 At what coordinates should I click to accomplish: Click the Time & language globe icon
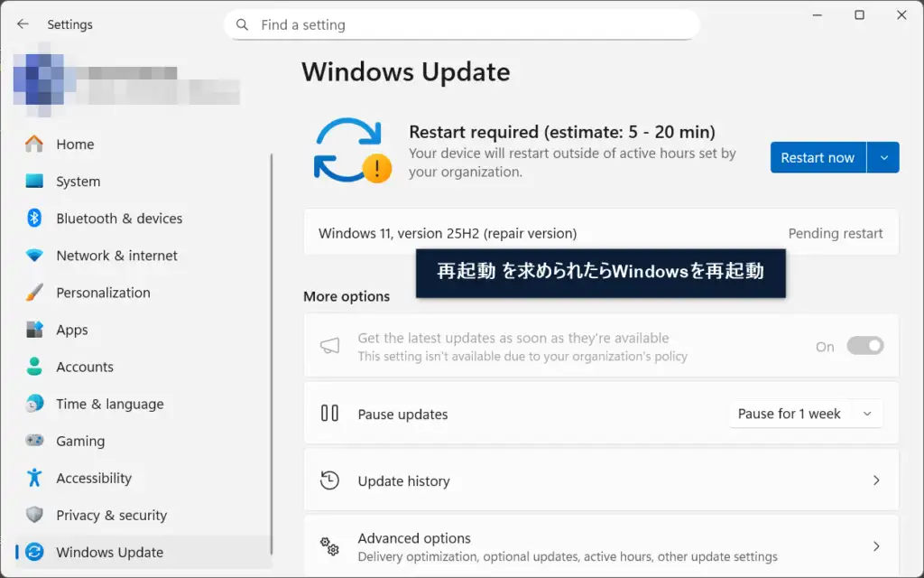click(x=34, y=404)
